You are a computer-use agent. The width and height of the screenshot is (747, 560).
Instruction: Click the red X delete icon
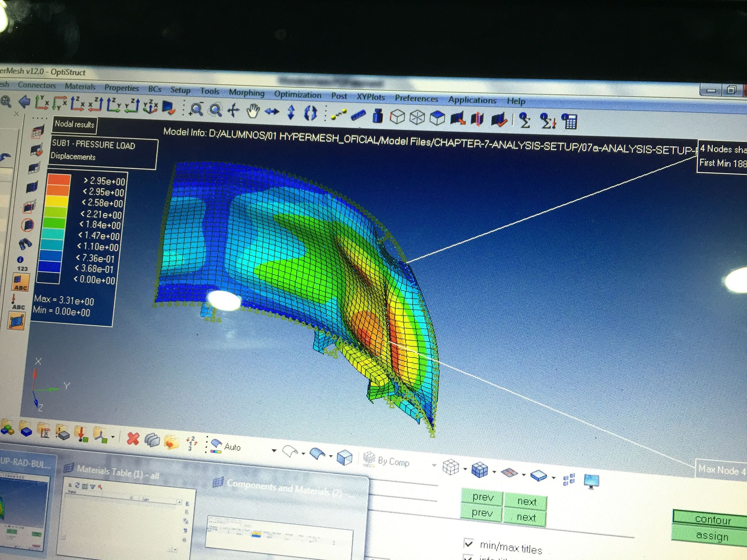pyautogui.click(x=133, y=439)
